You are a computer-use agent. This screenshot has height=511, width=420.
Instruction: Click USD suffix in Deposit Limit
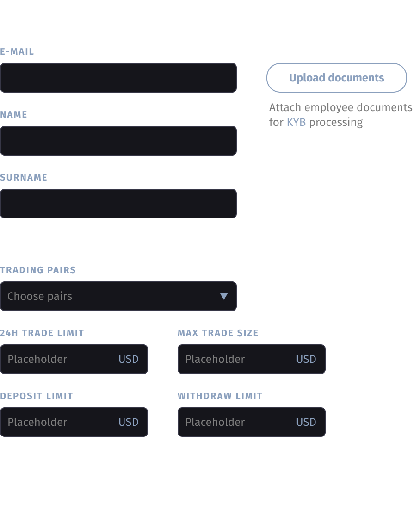(x=129, y=422)
